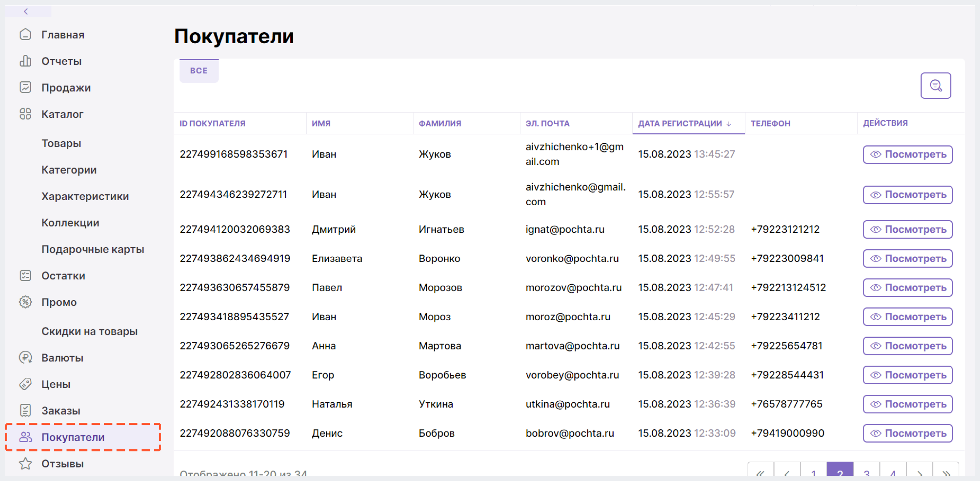The height and width of the screenshot is (481, 980).
Task: Click the Каталог grid icon
Action: 26,114
